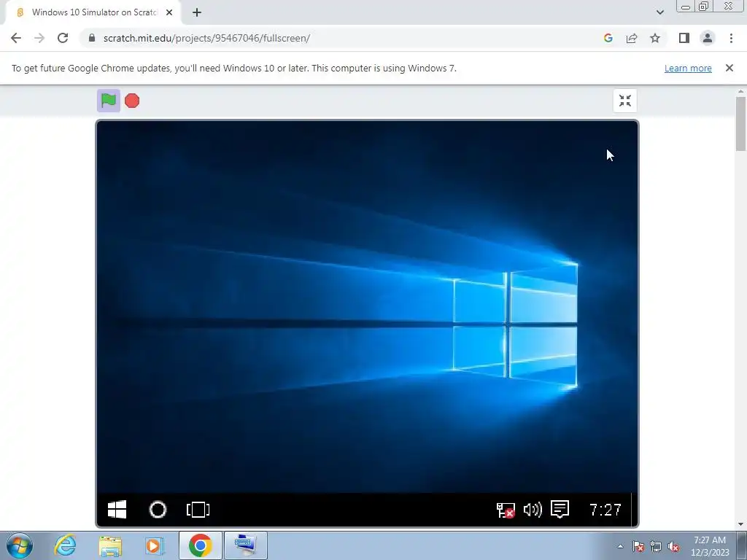Image resolution: width=747 pixels, height=560 pixels.
Task: Open the simulated Windows 10 Start menu
Action: 117,510
